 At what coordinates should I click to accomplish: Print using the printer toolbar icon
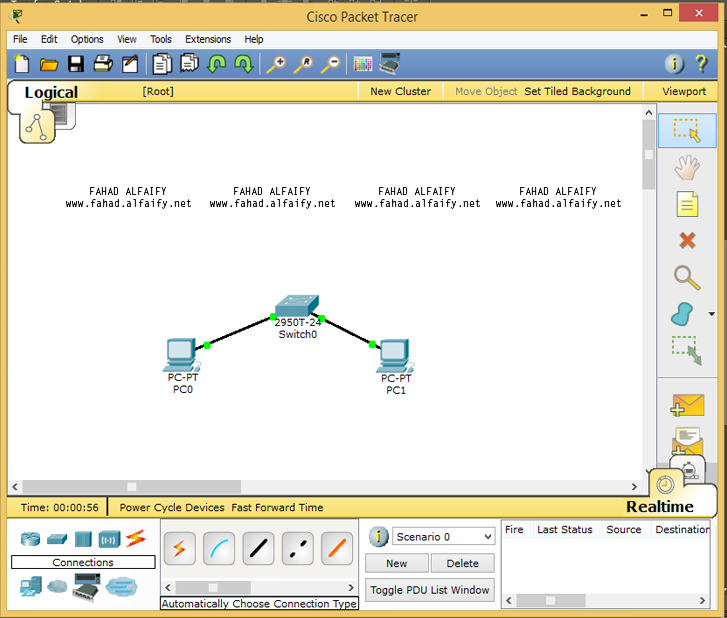[103, 64]
